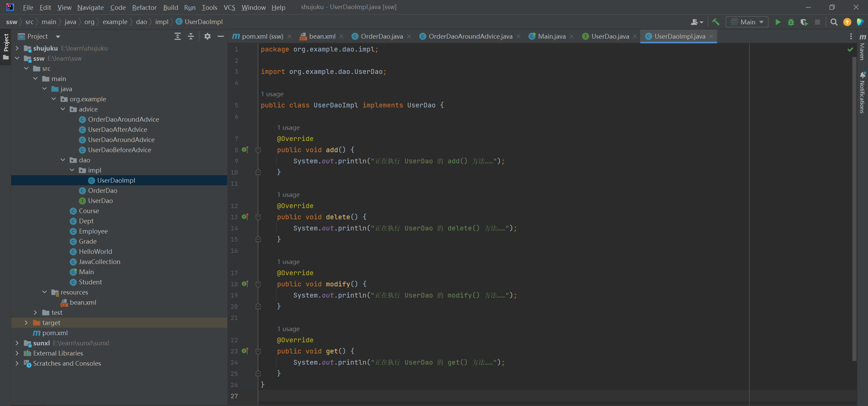Open Search Everywhere magnifier icon

[834, 22]
